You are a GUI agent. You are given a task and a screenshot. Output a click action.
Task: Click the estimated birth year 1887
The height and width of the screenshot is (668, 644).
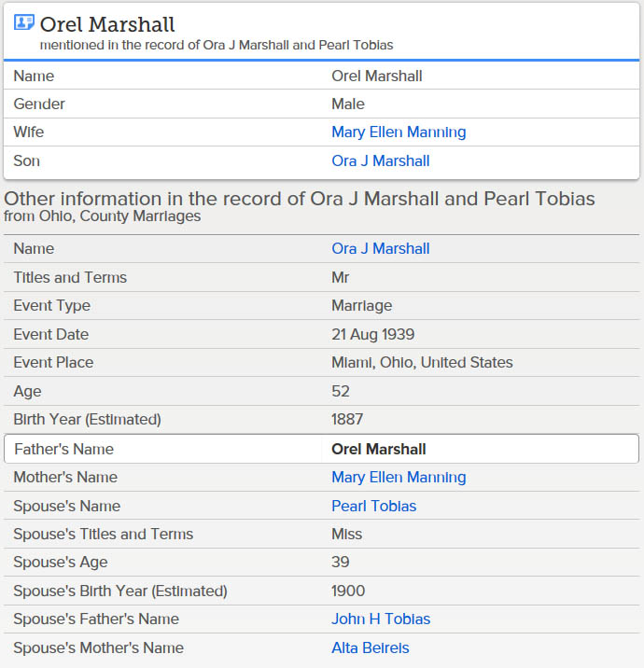pos(347,419)
